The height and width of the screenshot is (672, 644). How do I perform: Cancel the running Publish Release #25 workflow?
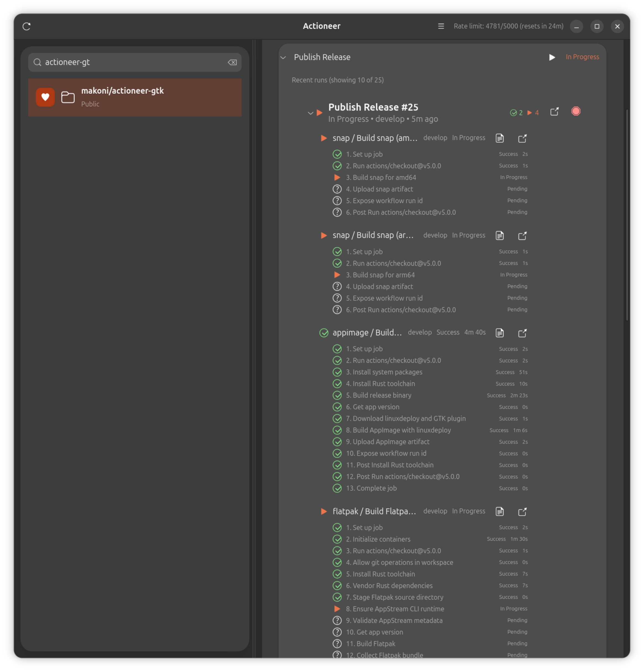pos(575,111)
